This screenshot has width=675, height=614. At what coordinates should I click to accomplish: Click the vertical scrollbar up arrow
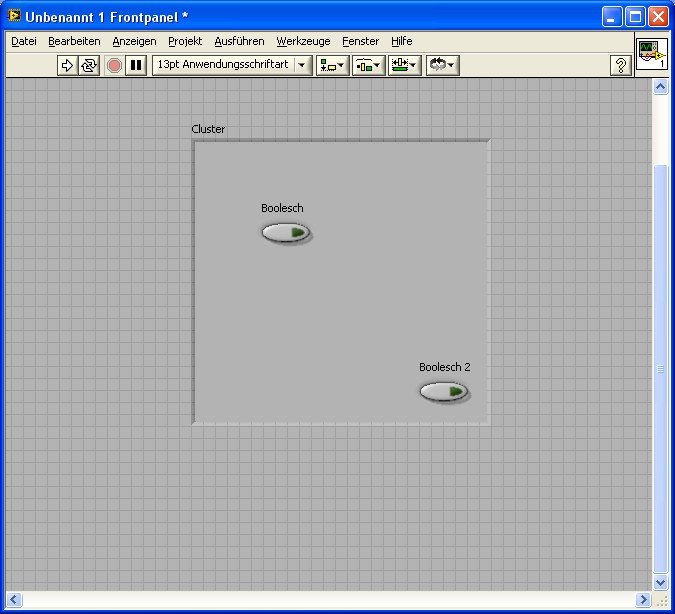click(660, 87)
